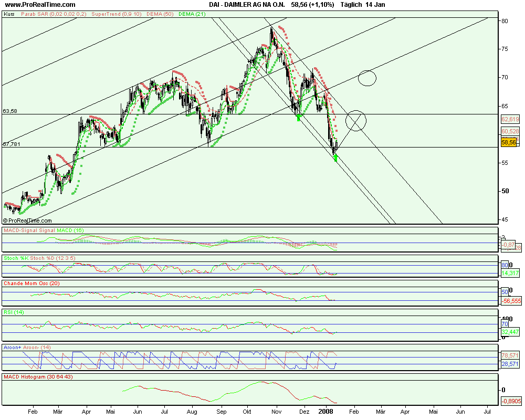525x420 pixels.
Task: Click the 32,447 RSI value tag
Action: [x=510, y=332]
